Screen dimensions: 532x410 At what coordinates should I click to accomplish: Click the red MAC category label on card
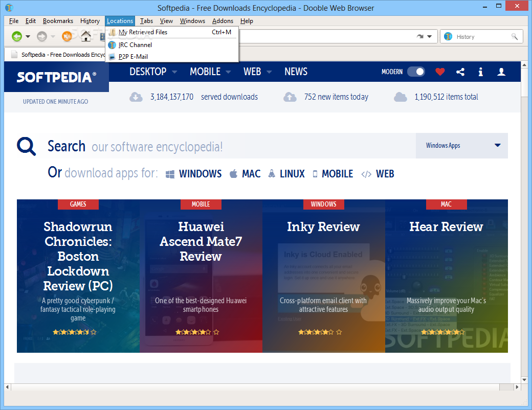(x=446, y=204)
